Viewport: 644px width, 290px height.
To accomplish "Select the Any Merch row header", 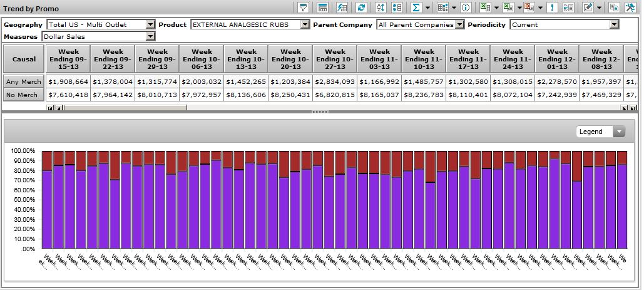I will (23, 82).
